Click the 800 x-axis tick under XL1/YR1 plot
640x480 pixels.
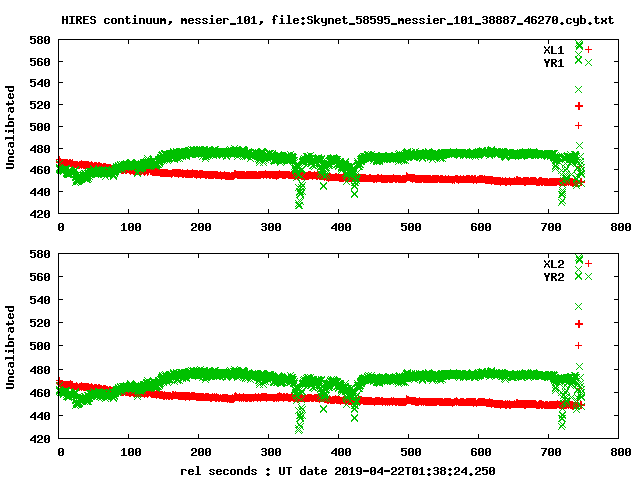click(x=621, y=227)
